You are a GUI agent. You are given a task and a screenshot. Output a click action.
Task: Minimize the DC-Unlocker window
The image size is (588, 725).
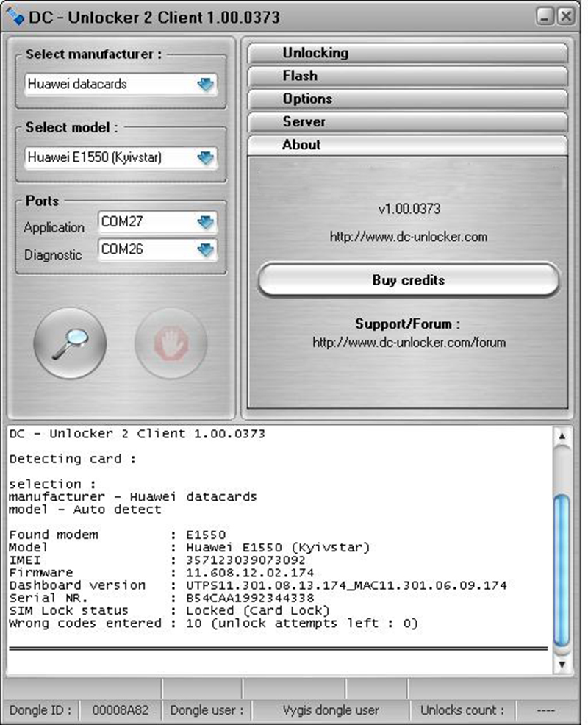coord(545,17)
